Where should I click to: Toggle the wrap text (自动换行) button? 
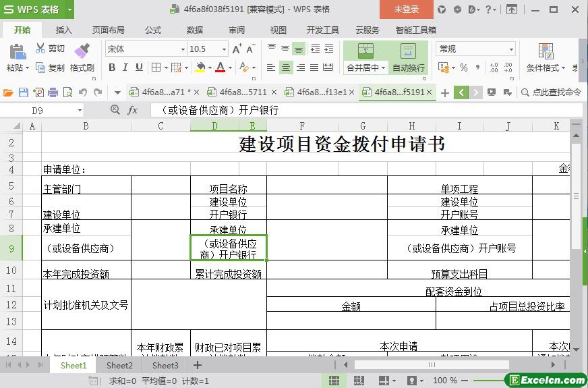409,58
